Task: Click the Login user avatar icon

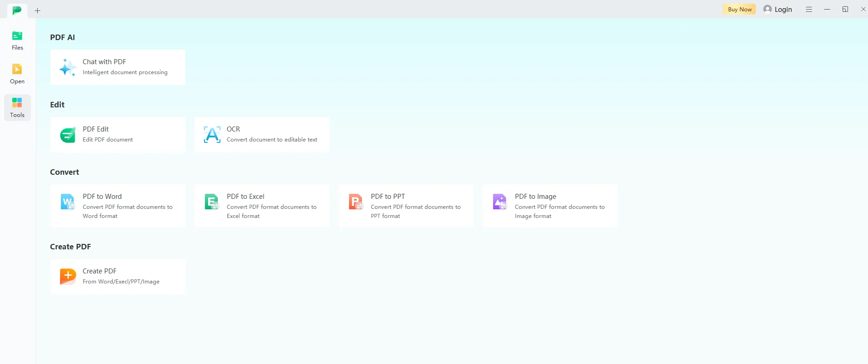Action: pos(768,9)
